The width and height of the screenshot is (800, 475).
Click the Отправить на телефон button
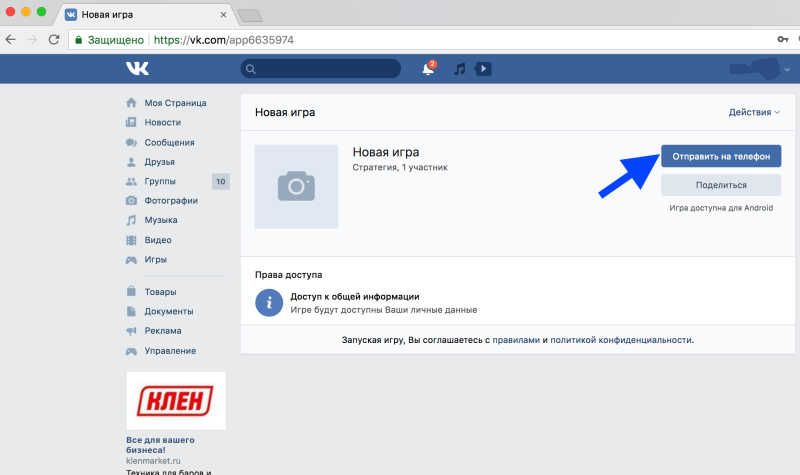[x=721, y=156]
